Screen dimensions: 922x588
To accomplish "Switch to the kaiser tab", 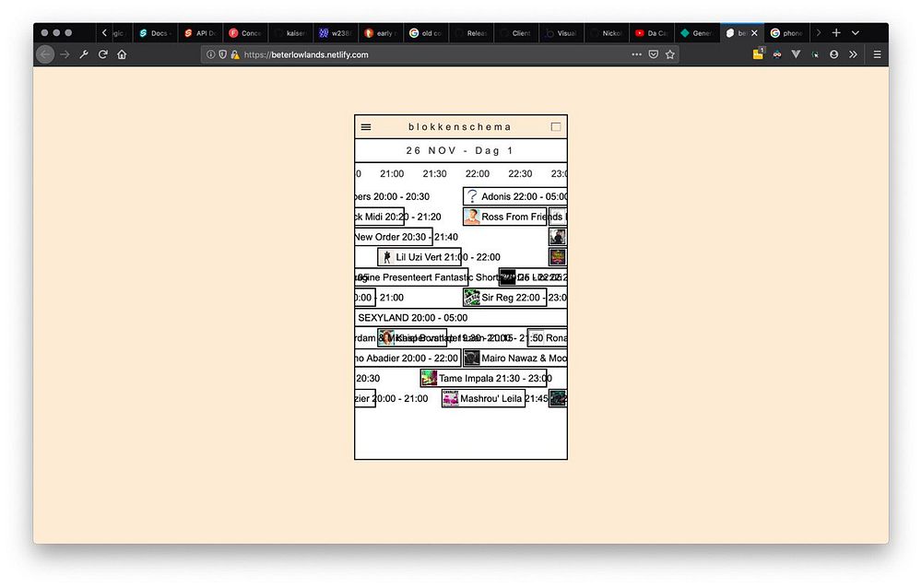I will click(290, 33).
